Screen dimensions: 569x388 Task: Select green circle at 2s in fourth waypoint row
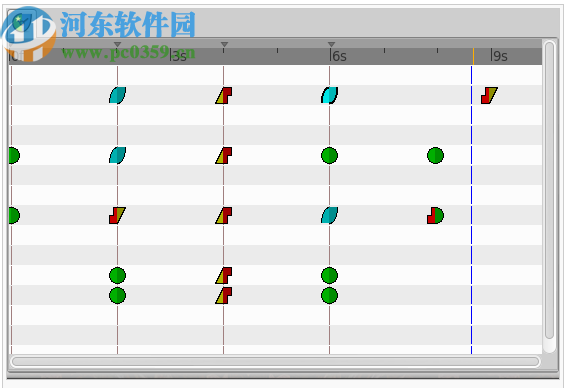point(118,275)
